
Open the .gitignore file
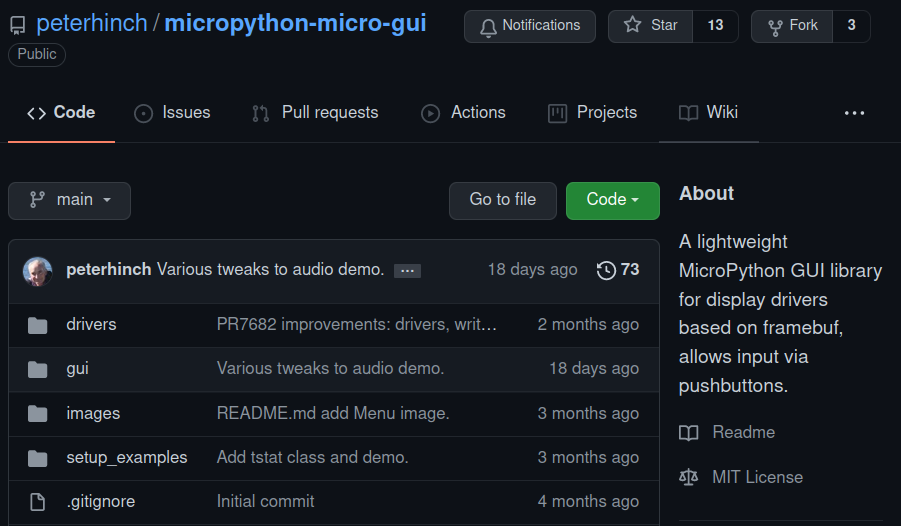pyautogui.click(x=101, y=502)
